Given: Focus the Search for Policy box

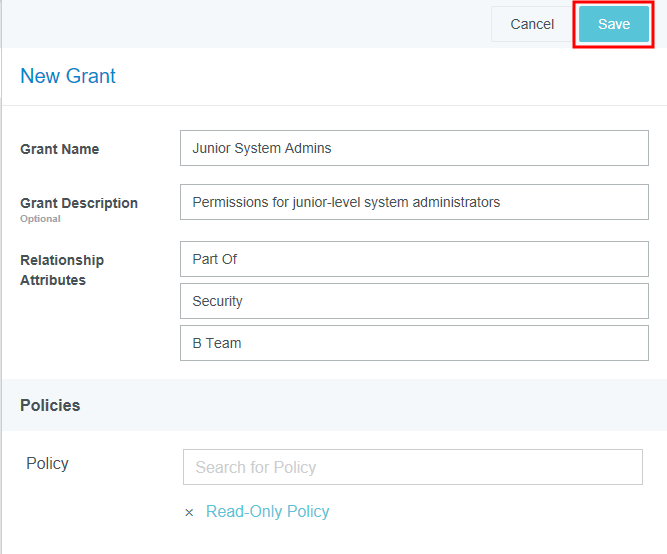Looking at the screenshot, I should click(x=412, y=467).
